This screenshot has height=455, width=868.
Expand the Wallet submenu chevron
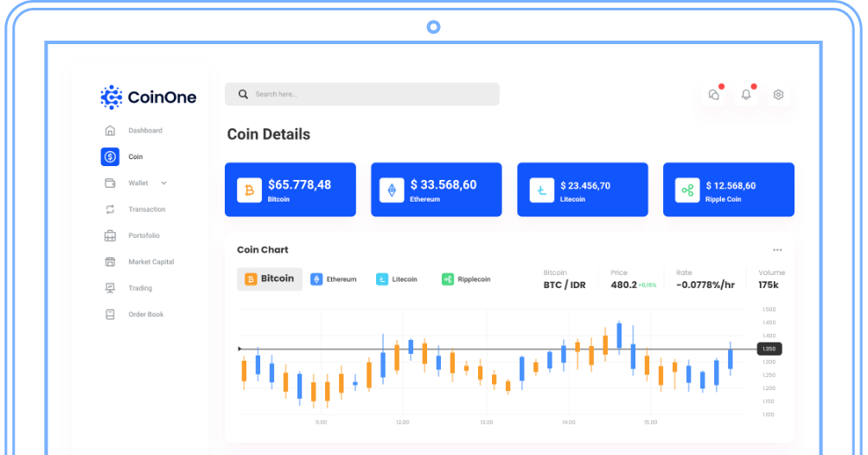[x=163, y=183]
